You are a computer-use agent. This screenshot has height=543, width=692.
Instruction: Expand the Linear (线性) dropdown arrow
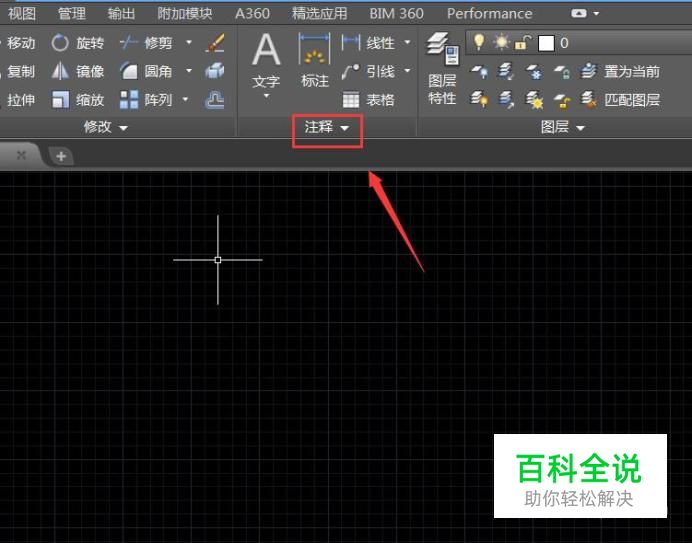point(407,43)
